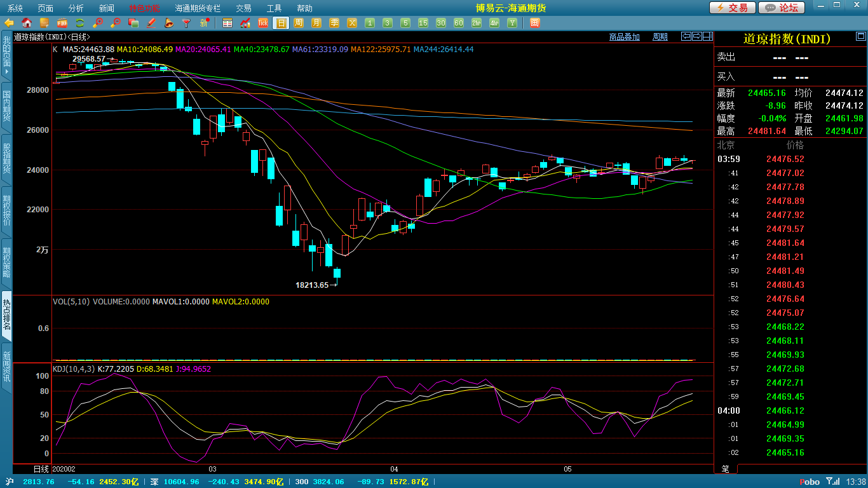Click the 论坛 forum button
The image size is (868, 488).
pos(782,8)
